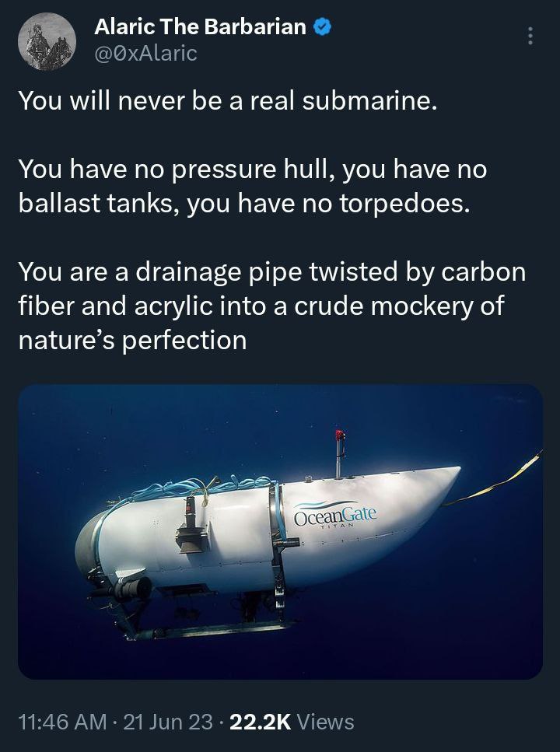Click the OceanGate logo on the hull
560x752 pixels.
click(x=335, y=513)
